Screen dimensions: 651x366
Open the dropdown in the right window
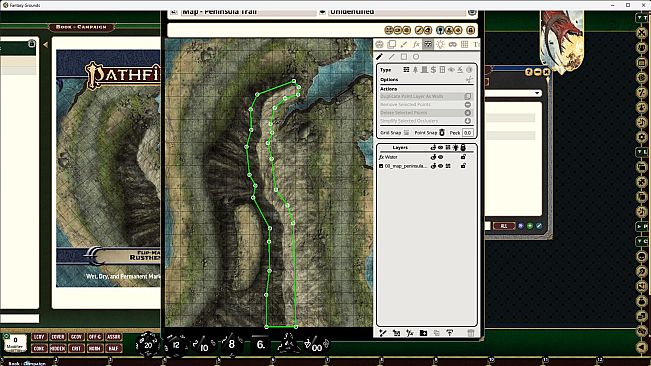point(537,93)
